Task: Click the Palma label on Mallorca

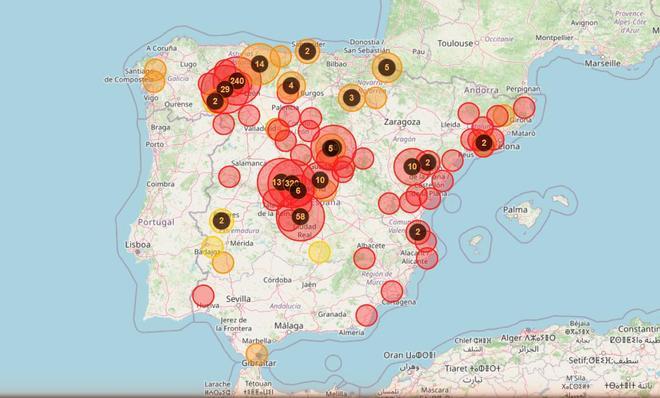Action: tap(515, 210)
